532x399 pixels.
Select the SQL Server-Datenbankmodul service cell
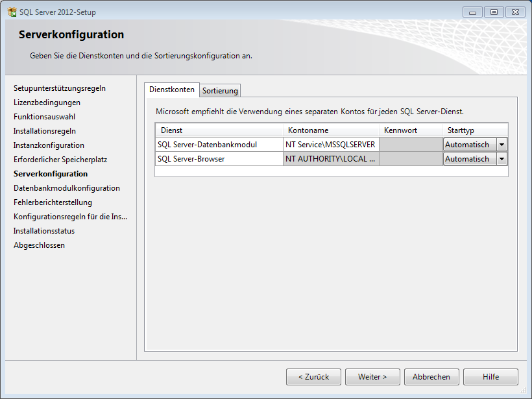[x=219, y=145]
